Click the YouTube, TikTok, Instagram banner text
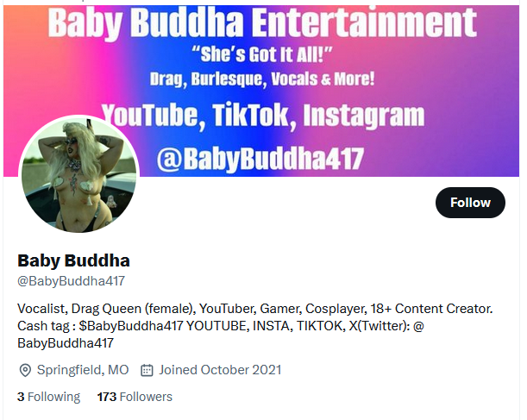 tap(263, 116)
